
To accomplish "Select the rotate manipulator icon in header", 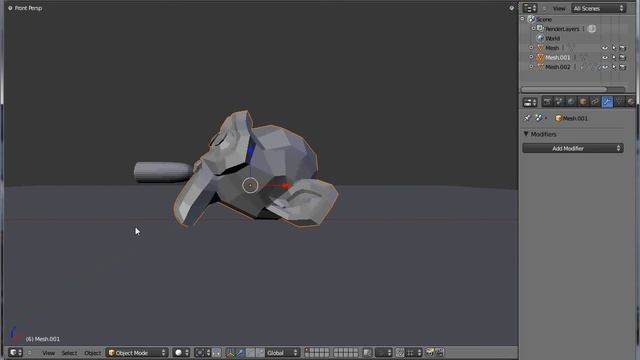I will 250,353.
